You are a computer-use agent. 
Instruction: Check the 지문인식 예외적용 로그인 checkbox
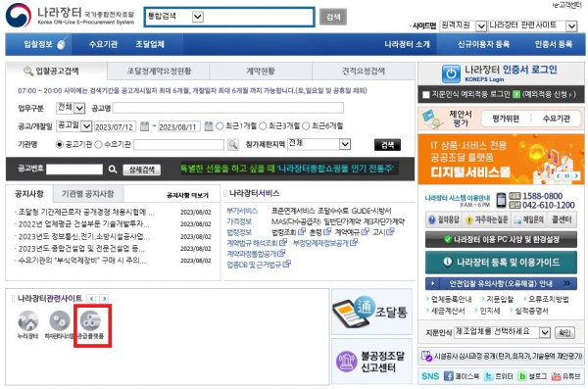[425, 94]
